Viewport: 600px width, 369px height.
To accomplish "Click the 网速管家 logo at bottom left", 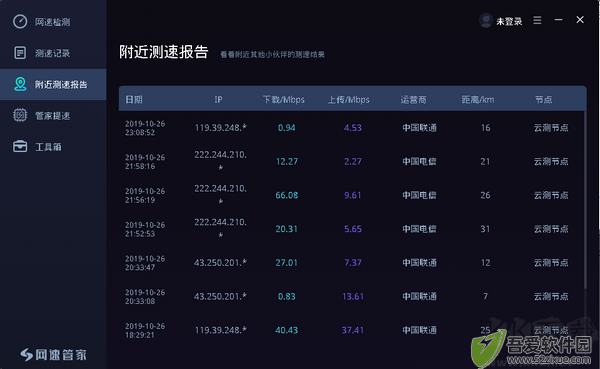I will (53, 355).
